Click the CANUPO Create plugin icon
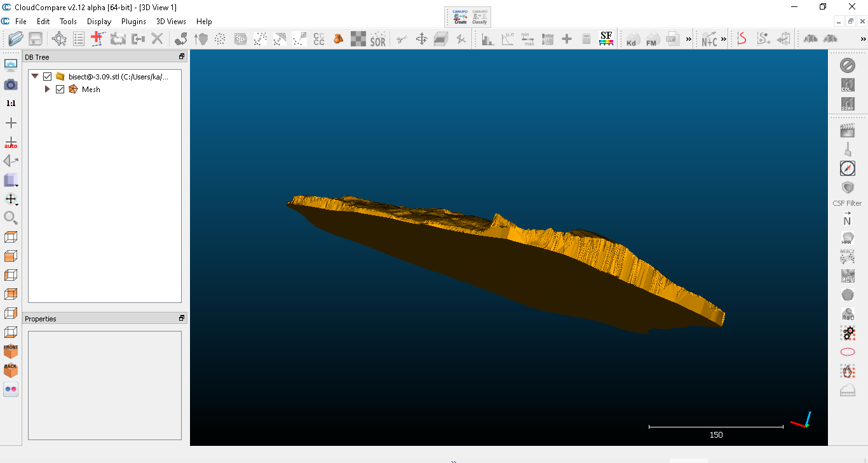The image size is (868, 463). click(x=459, y=17)
